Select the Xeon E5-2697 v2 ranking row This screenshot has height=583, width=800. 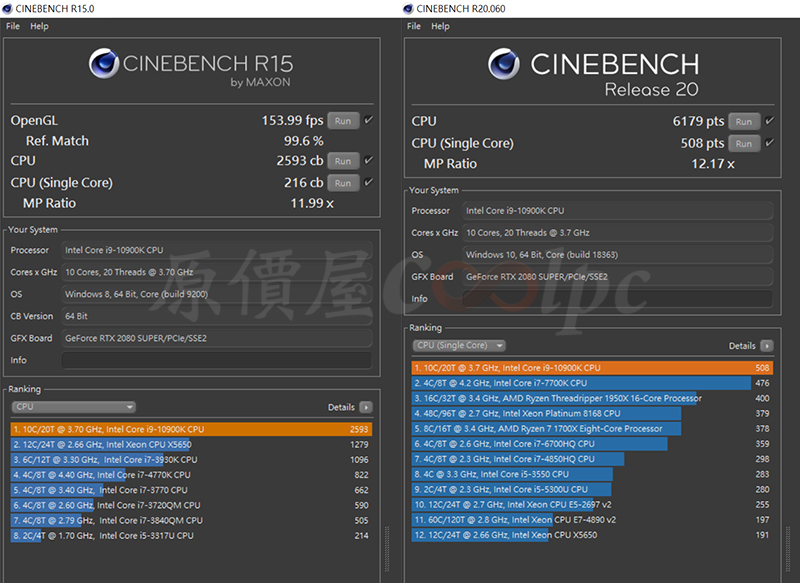pos(592,504)
